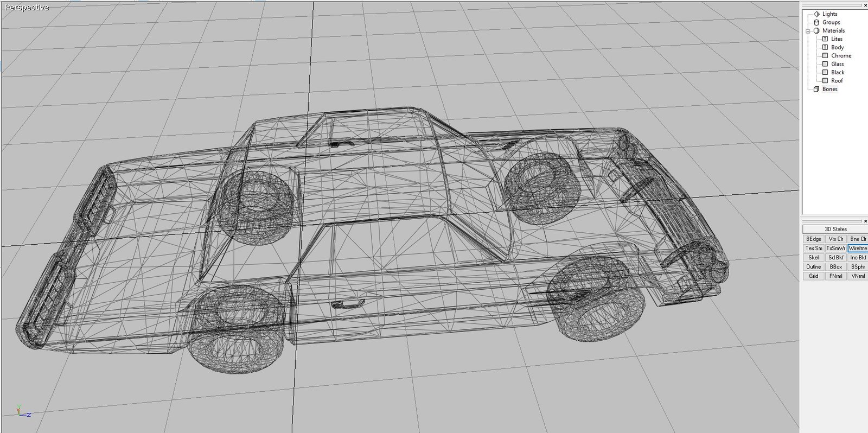Toggle the Inc Bkf state

858,257
